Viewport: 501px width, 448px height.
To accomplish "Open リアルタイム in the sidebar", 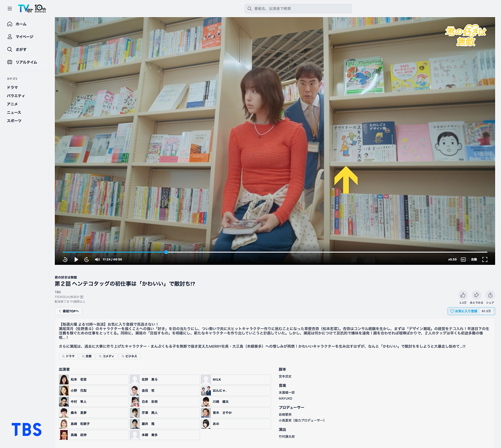I will [x=22, y=62].
